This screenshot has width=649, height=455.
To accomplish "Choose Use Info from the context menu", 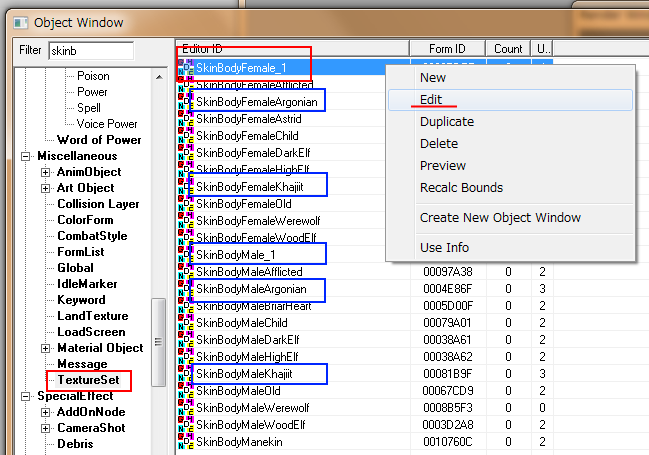I will 510,248.
